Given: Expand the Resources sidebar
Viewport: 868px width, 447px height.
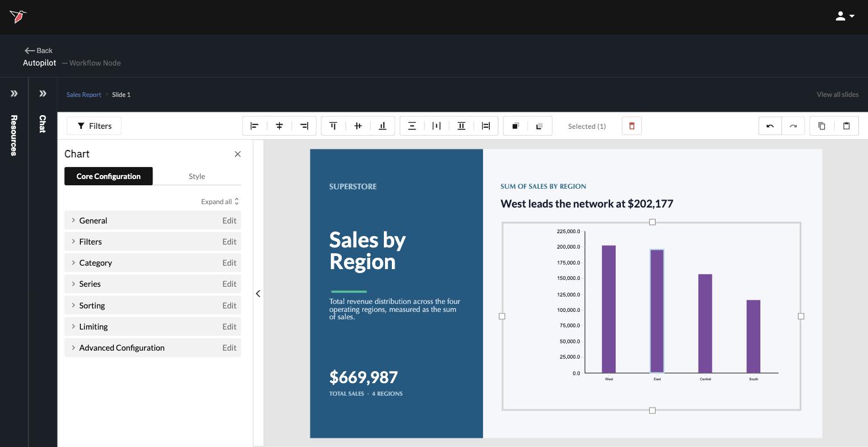Looking at the screenshot, I should coord(14,94).
